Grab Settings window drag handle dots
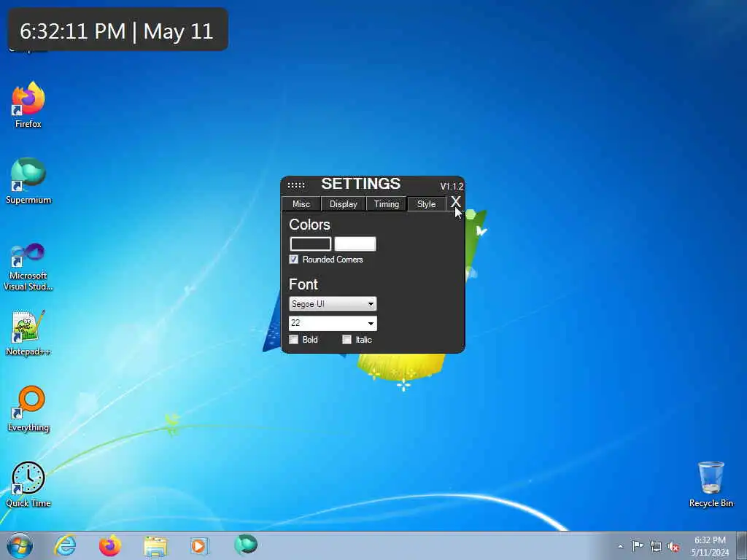Image resolution: width=747 pixels, height=560 pixels. pos(296,184)
